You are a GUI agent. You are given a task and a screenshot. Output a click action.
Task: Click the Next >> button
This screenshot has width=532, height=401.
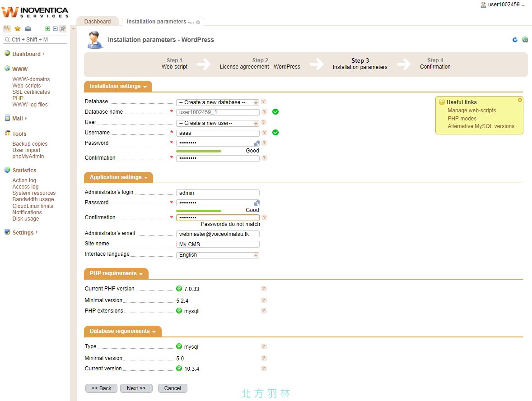tap(136, 388)
